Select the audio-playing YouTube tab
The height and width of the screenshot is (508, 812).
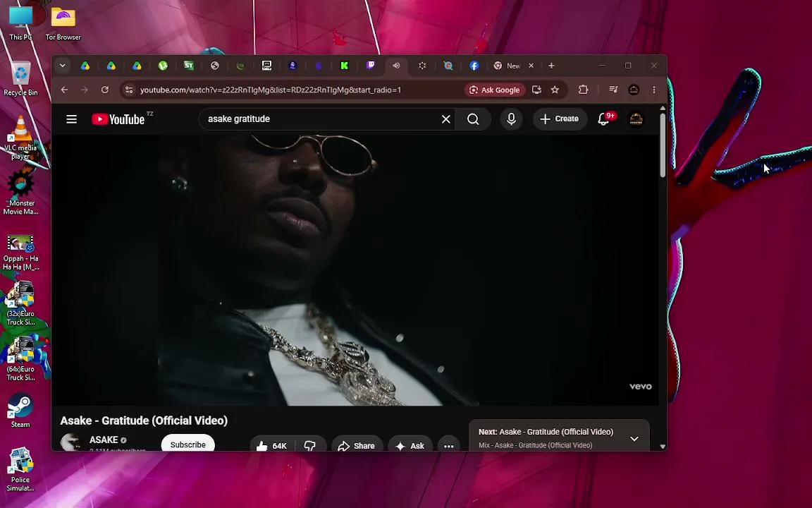tap(396, 66)
